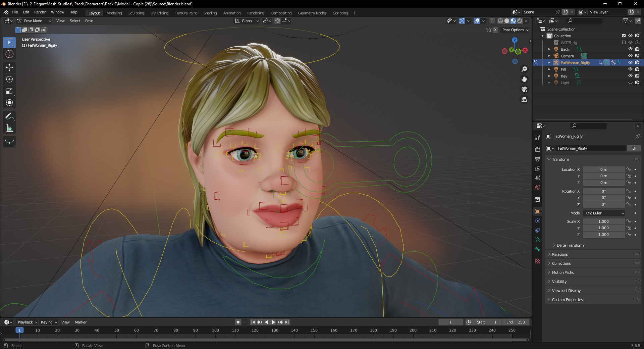This screenshot has width=644, height=349.
Task: Click the camera view icon
Action: (x=524, y=89)
